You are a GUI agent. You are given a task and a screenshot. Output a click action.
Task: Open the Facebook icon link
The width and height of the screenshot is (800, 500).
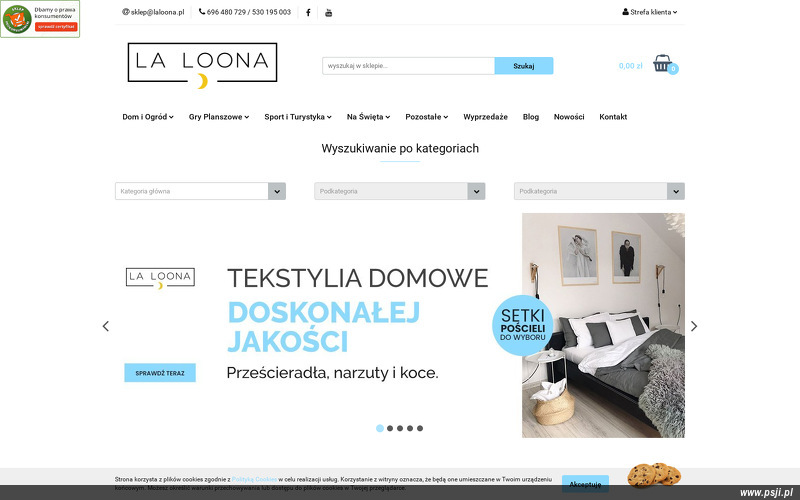tap(308, 13)
